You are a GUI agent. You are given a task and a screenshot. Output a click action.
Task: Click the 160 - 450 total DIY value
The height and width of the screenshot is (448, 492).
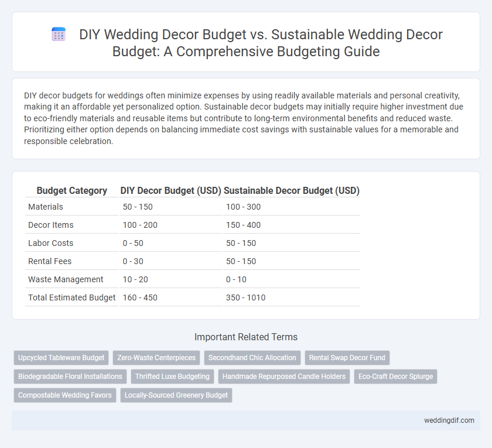pyautogui.click(x=140, y=297)
